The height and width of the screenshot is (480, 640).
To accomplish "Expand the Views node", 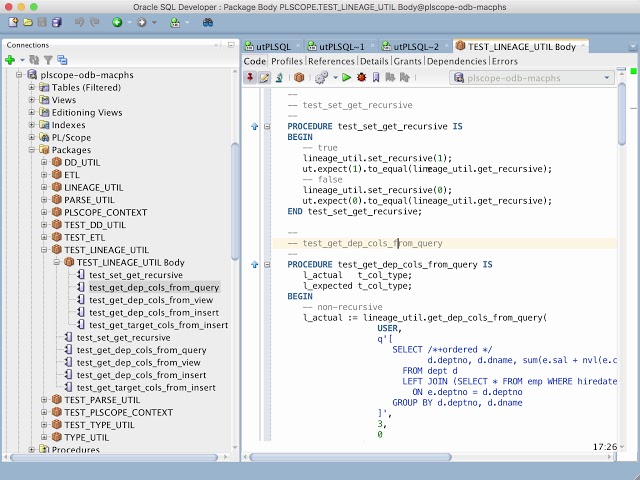I will tap(31, 100).
